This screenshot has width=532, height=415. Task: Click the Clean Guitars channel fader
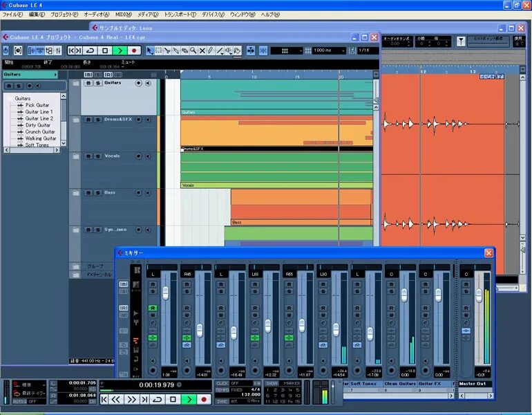coord(404,295)
